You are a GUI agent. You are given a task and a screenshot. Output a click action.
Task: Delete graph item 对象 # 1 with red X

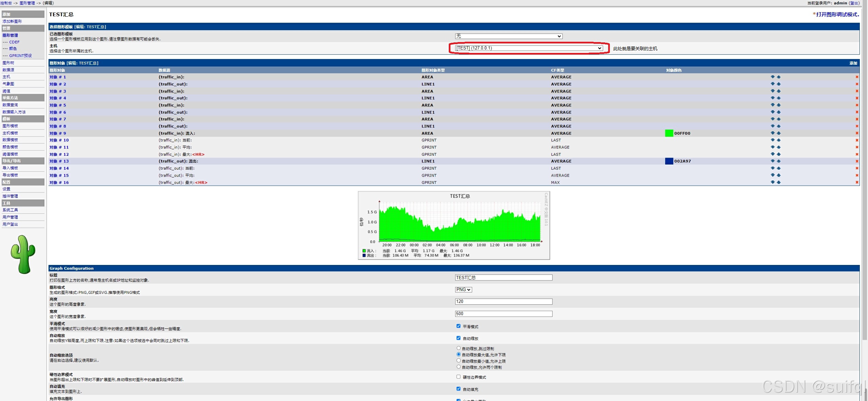click(857, 77)
